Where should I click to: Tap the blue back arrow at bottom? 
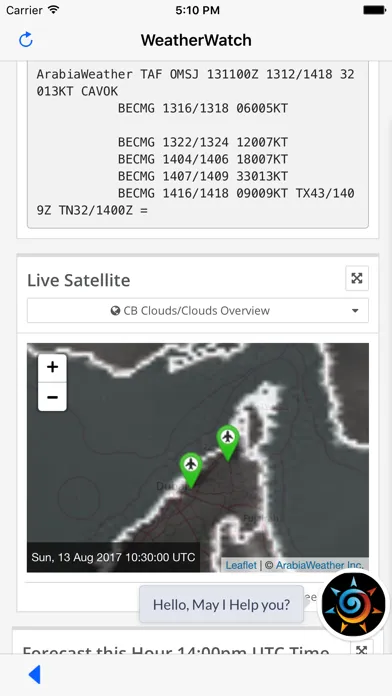tap(35, 674)
